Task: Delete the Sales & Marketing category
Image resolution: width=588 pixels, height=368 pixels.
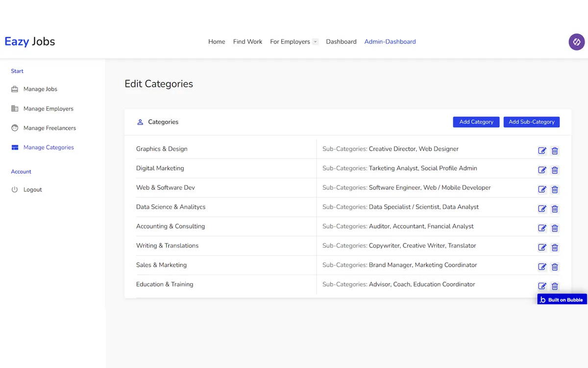Action: pos(555,267)
